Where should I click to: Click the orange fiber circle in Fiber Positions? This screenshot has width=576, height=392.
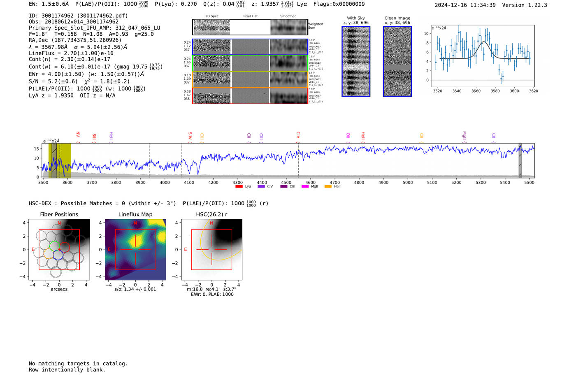pyautogui.click(x=49, y=253)
